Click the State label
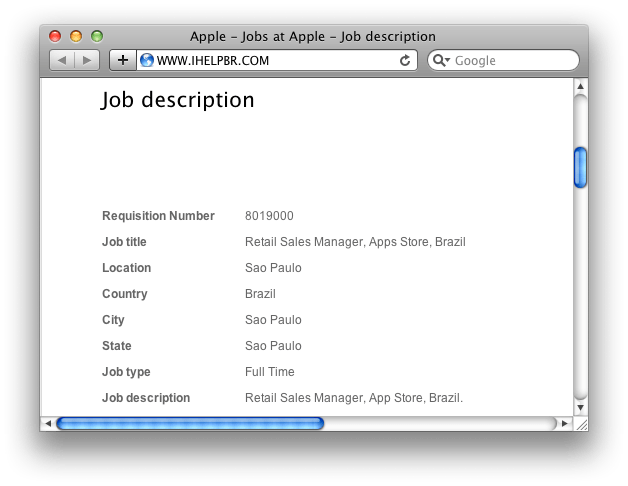The image size is (628, 486). pyautogui.click(x=117, y=346)
